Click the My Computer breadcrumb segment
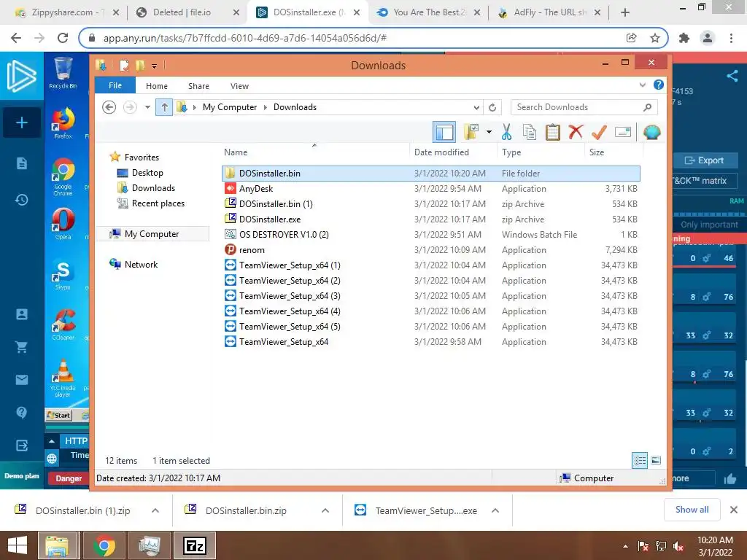747x560 pixels. tap(230, 107)
